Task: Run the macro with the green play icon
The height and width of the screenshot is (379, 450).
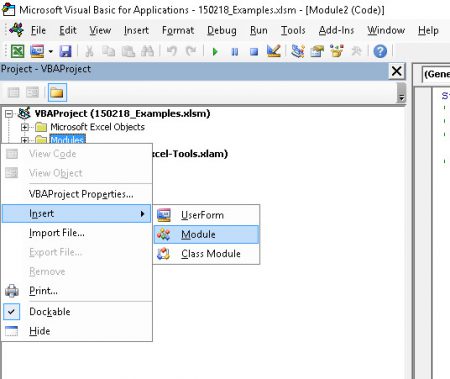Action: tap(215, 51)
